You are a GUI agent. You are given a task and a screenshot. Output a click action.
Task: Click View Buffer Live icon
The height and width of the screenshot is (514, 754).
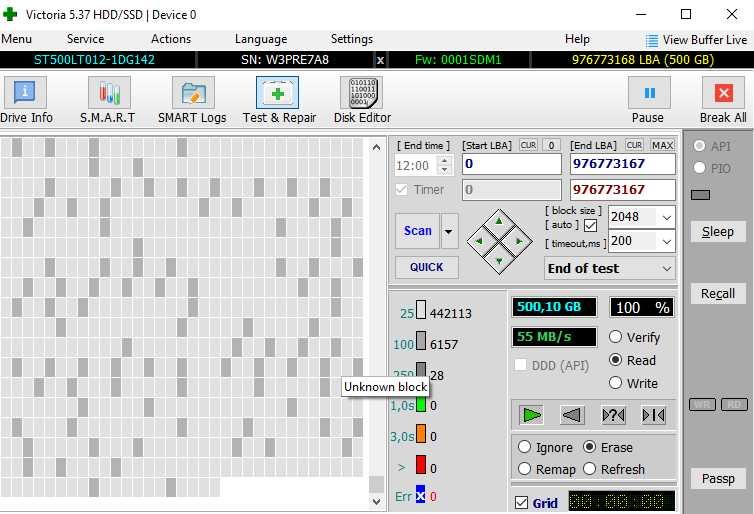click(x=652, y=40)
